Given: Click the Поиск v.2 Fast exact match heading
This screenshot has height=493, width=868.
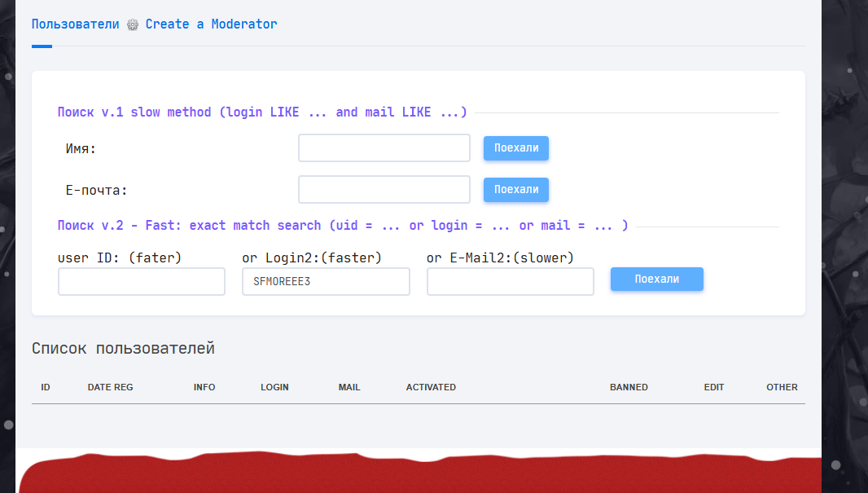Looking at the screenshot, I should 344,226.
